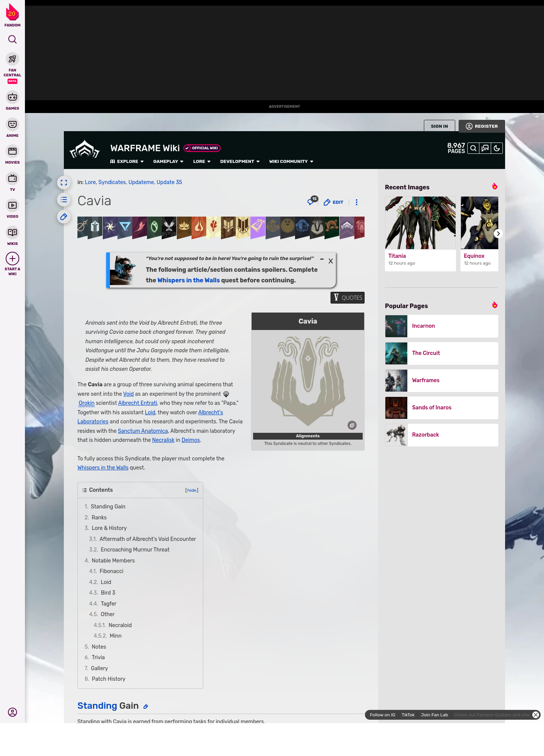The width and height of the screenshot is (544, 756).
Task: Select the green New Loka banner
Action: (154, 227)
